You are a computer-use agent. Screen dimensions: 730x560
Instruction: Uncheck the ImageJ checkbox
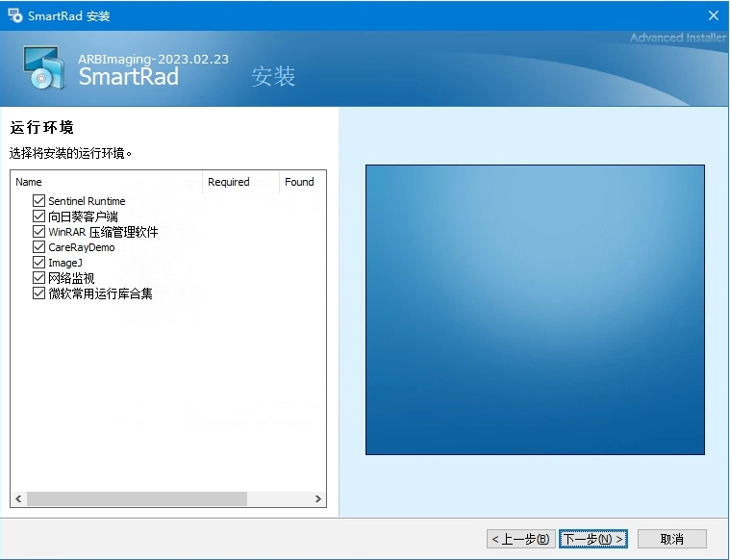point(39,263)
